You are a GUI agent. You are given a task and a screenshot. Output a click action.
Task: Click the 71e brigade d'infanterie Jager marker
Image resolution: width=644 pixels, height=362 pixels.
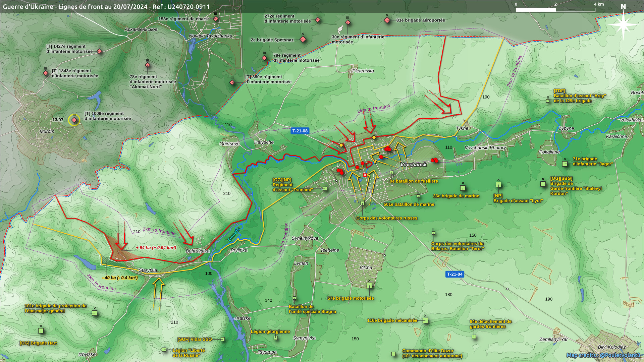[x=565, y=164]
